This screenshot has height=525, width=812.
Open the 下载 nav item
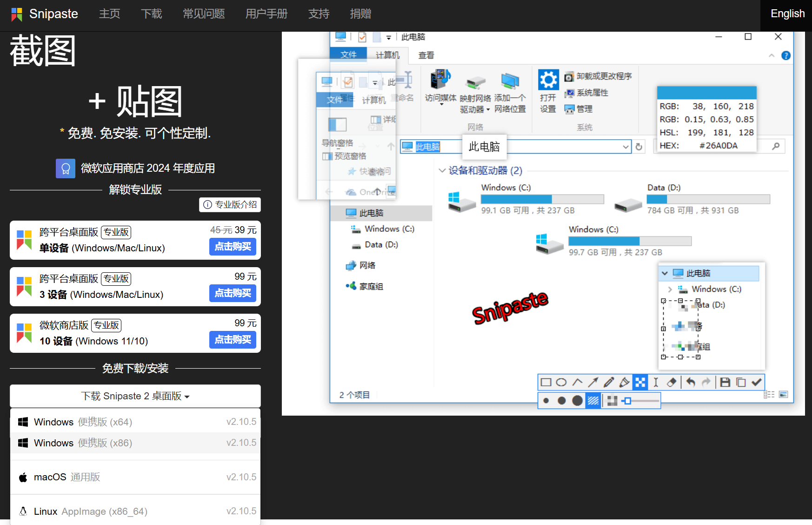click(152, 14)
